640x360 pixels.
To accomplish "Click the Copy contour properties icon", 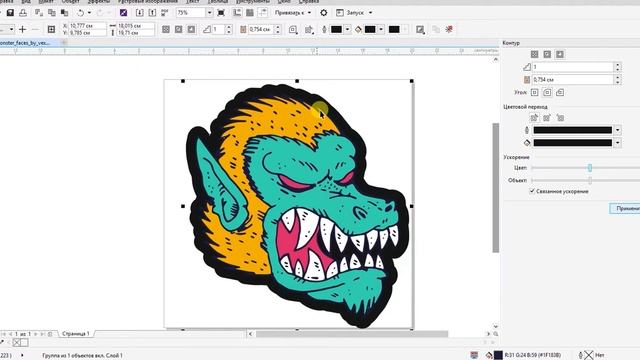I will point(436,29).
